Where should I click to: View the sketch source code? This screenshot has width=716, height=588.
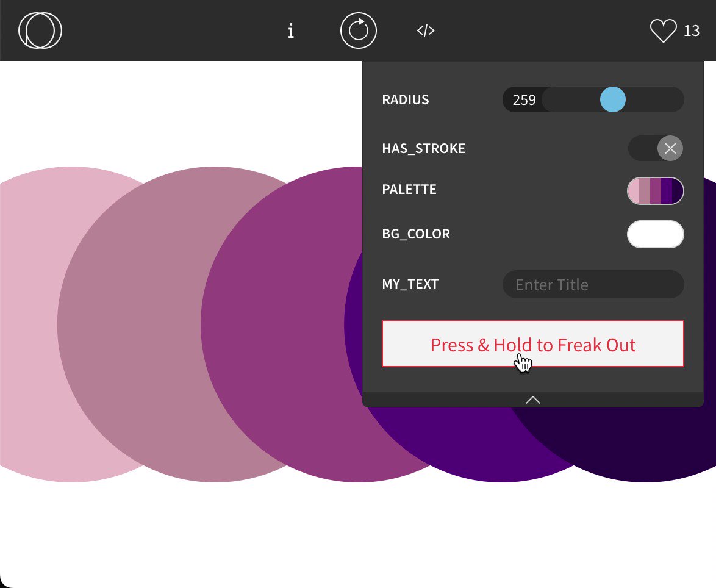point(425,30)
